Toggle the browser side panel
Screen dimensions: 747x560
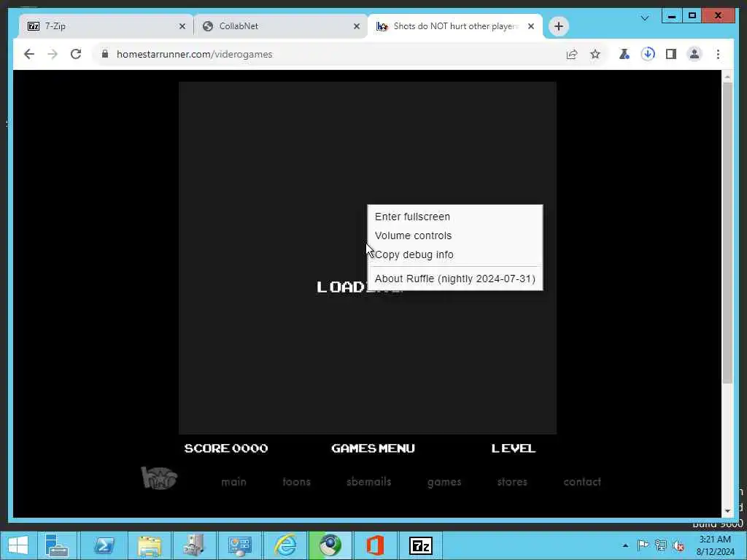(x=671, y=54)
